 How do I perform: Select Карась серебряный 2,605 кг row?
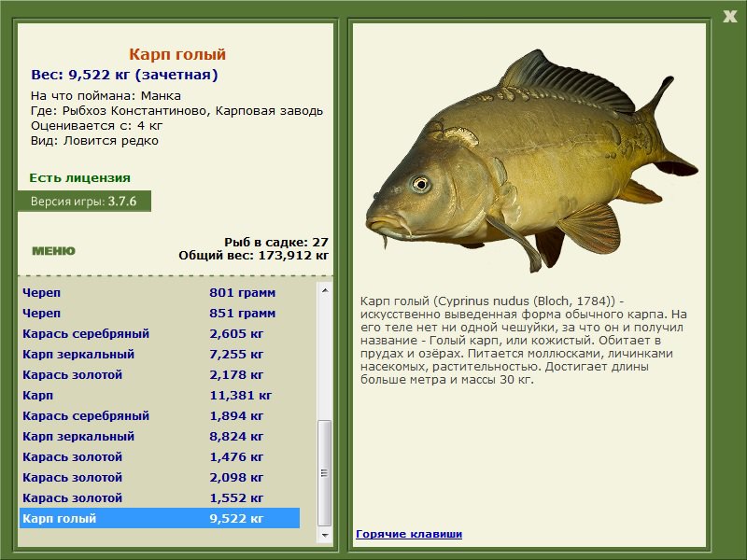click(x=160, y=333)
